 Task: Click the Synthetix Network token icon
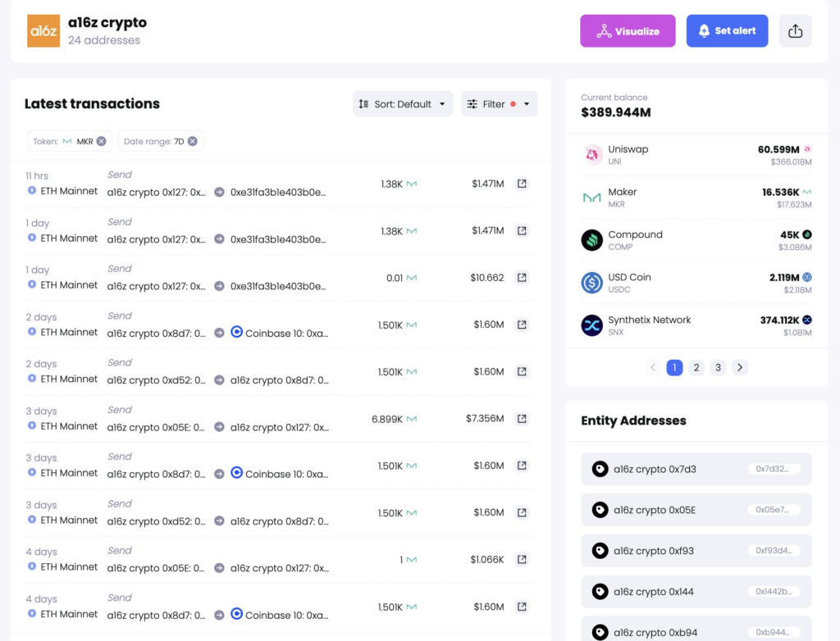[x=592, y=325]
